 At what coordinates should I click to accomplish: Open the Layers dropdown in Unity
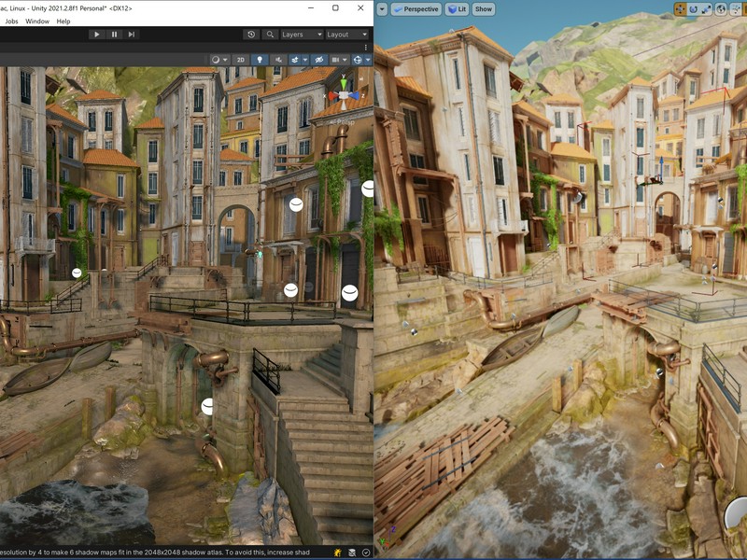pyautogui.click(x=302, y=35)
